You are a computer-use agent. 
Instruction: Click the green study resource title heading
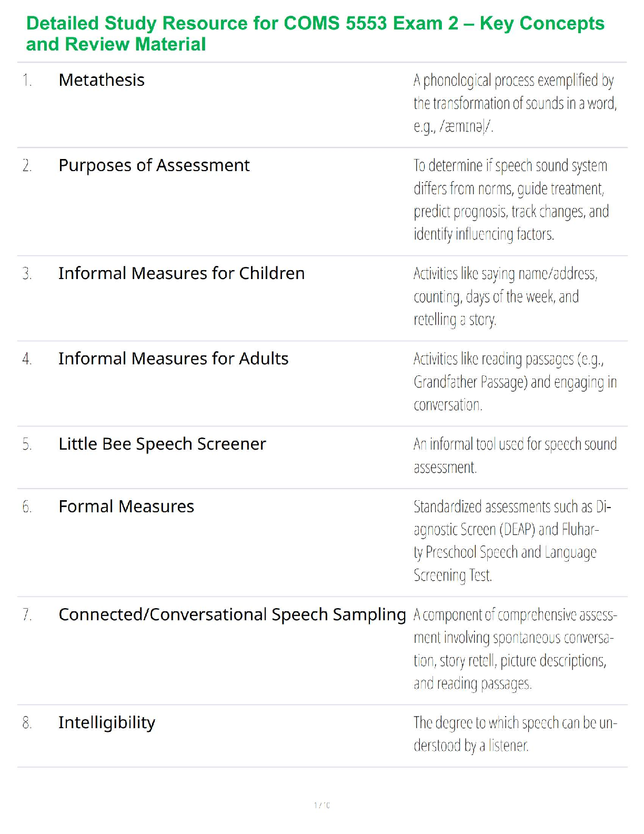pos(315,34)
